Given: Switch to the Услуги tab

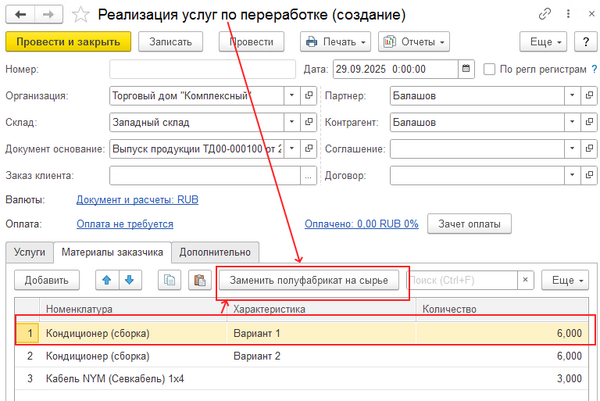Looking at the screenshot, I should 28,252.
